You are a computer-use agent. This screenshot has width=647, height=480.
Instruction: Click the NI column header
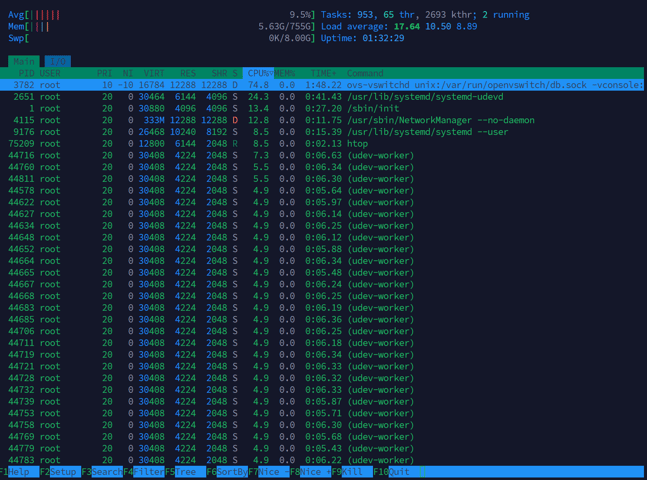point(128,73)
